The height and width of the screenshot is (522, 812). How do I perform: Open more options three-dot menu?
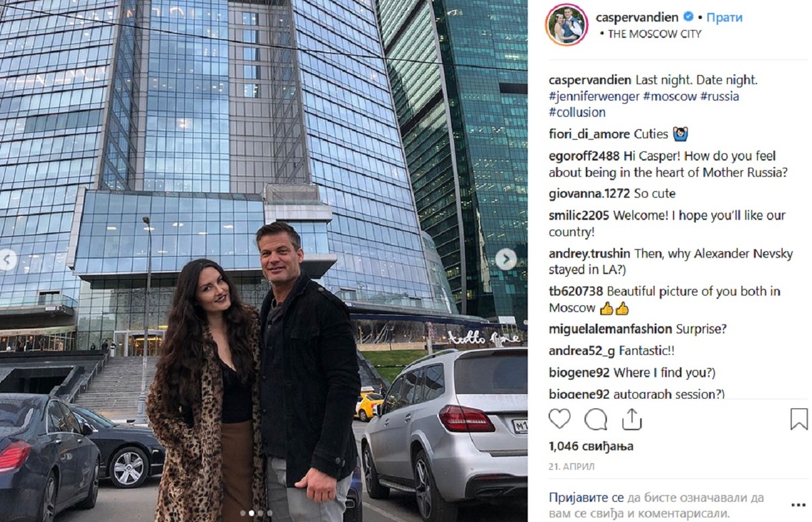pos(798,504)
